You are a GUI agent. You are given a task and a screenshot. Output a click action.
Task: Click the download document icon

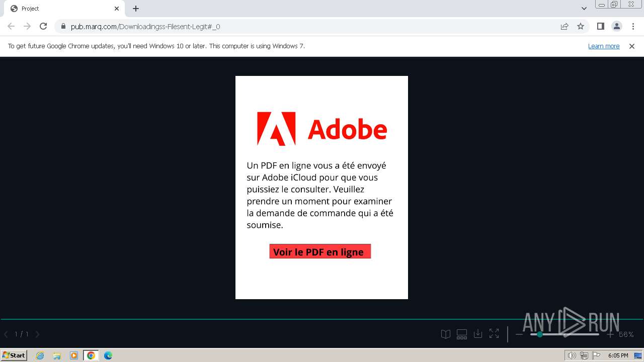click(x=478, y=334)
